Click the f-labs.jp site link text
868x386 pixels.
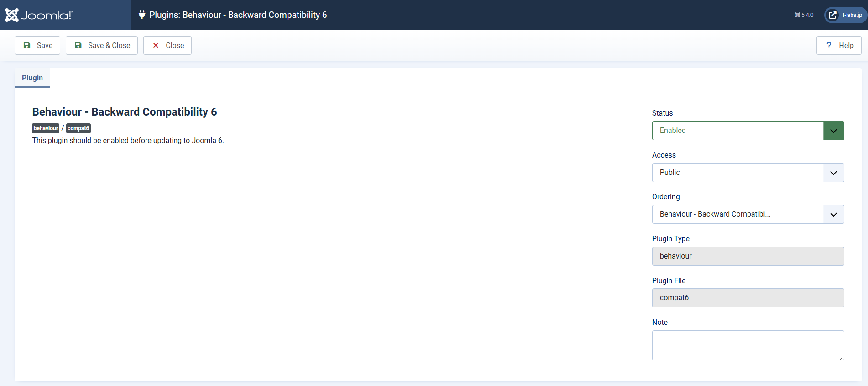point(852,15)
